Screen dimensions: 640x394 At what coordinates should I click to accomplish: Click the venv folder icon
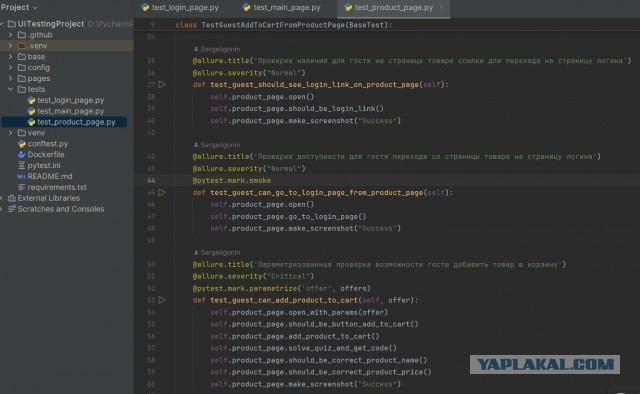(22, 133)
